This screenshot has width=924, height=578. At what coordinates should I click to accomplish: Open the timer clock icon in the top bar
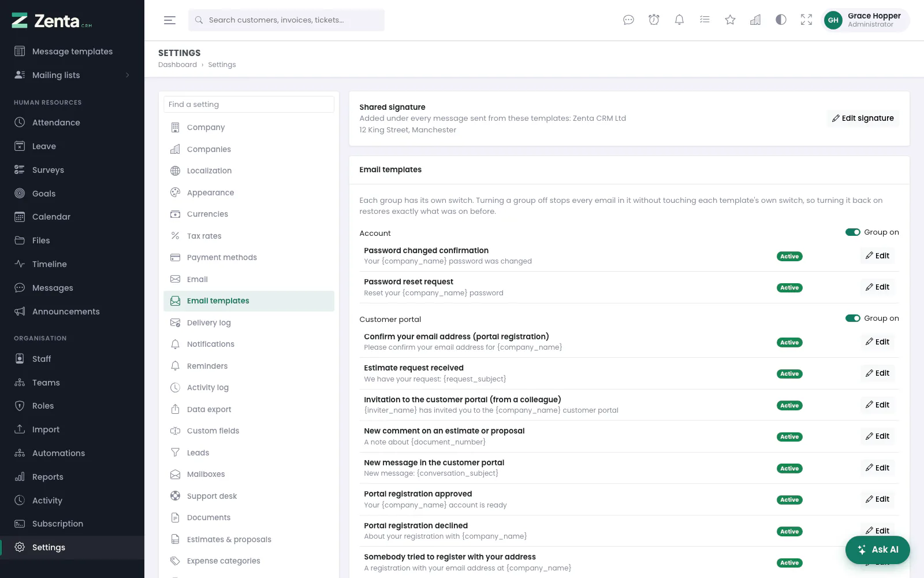(x=654, y=20)
